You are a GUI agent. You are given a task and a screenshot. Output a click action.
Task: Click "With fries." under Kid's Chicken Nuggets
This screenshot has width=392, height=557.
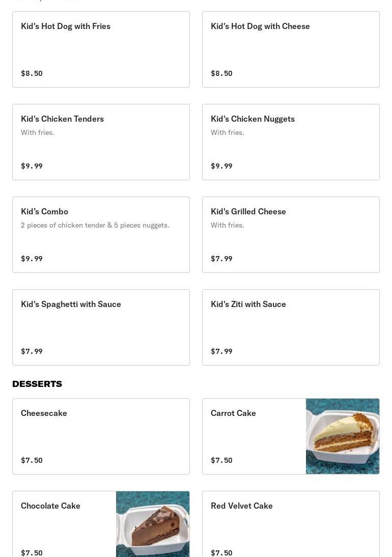click(x=227, y=132)
